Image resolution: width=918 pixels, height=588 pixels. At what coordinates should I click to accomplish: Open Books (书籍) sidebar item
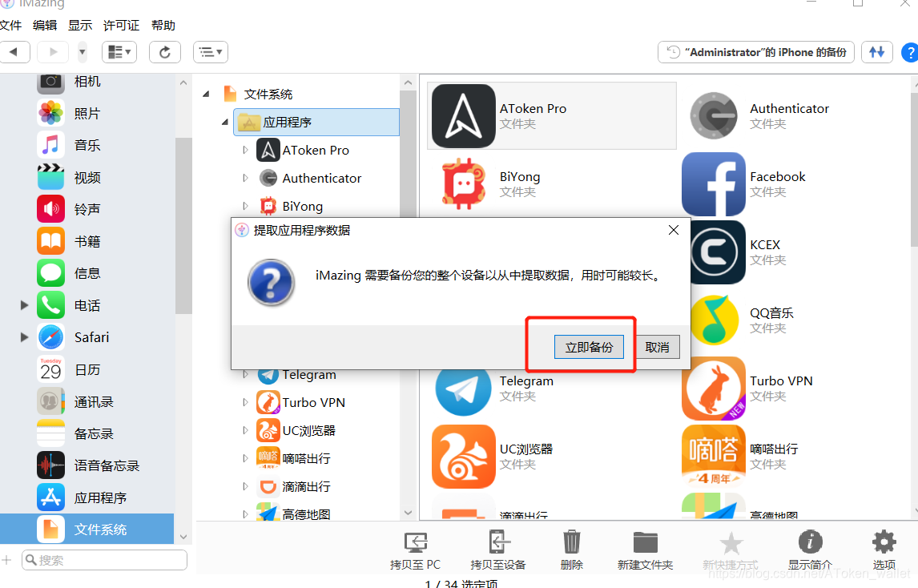click(x=88, y=241)
